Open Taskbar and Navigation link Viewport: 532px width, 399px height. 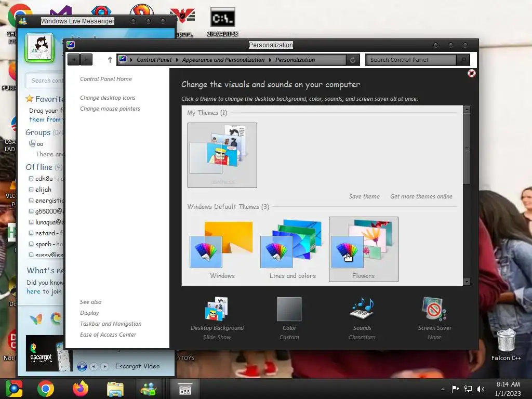111,324
